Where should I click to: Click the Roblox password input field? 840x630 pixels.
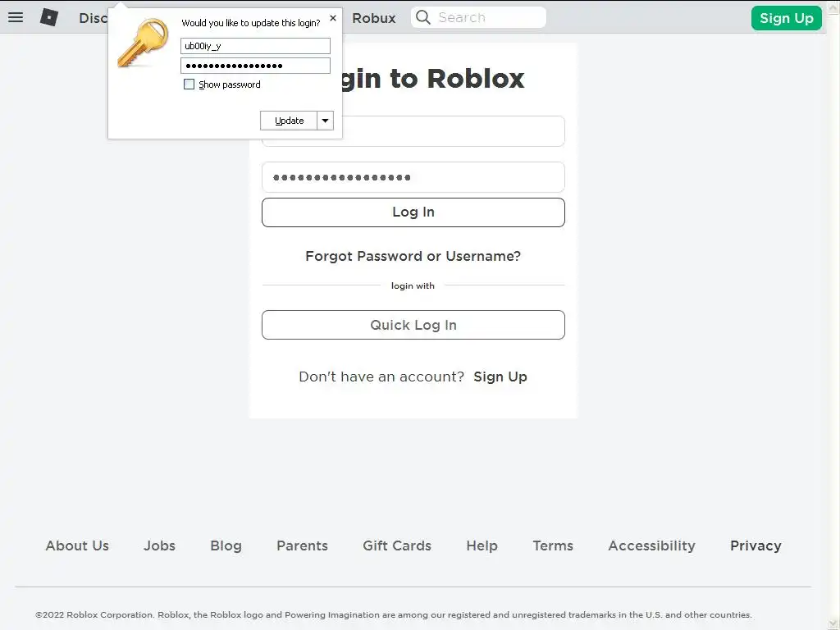pos(413,177)
